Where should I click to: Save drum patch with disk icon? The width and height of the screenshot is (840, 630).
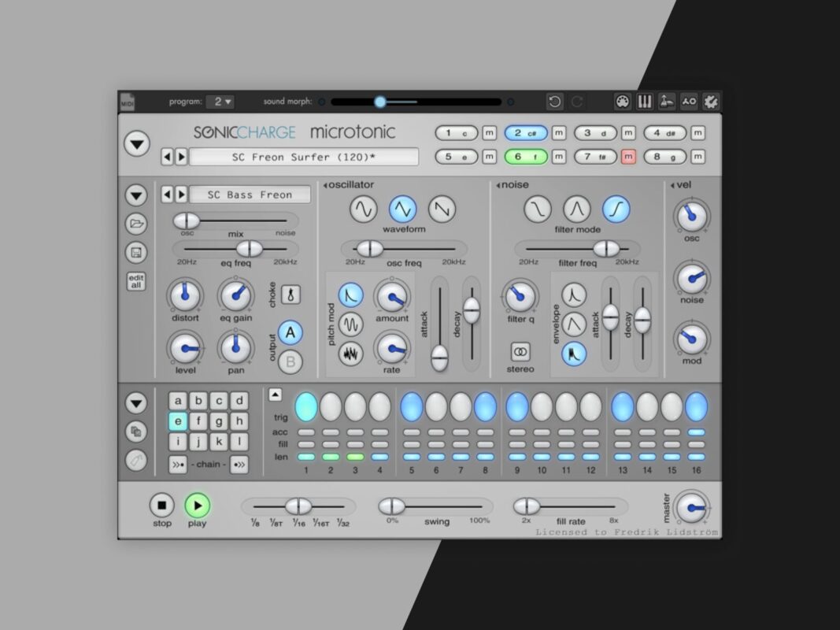click(x=136, y=252)
